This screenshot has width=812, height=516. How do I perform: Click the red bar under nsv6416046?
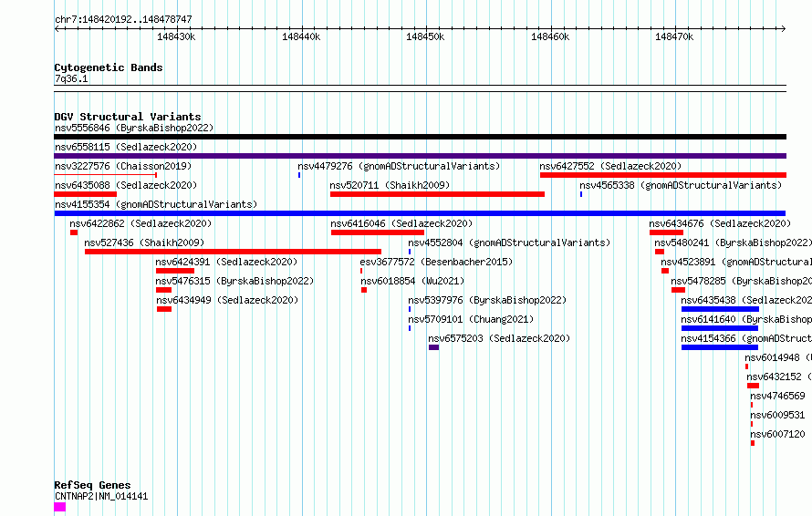click(378, 232)
